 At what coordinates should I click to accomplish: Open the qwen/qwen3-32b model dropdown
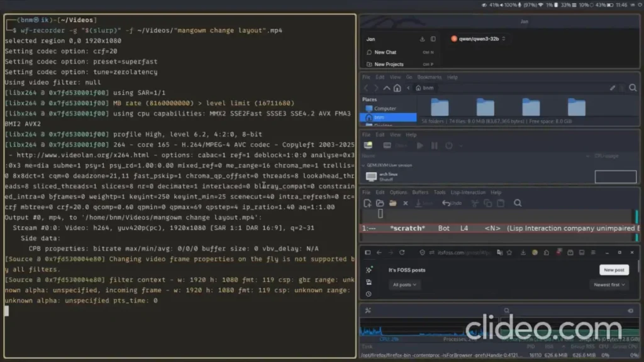[479, 39]
